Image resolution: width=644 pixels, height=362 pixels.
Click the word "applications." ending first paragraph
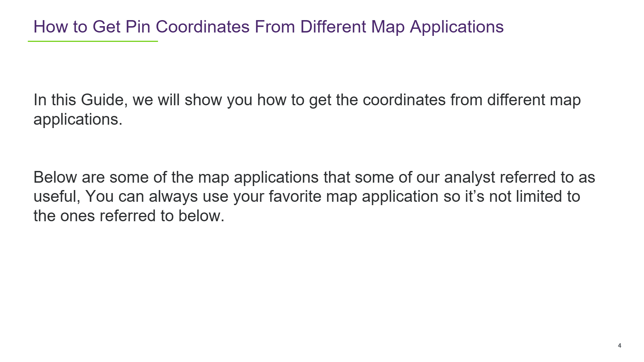(78, 120)
